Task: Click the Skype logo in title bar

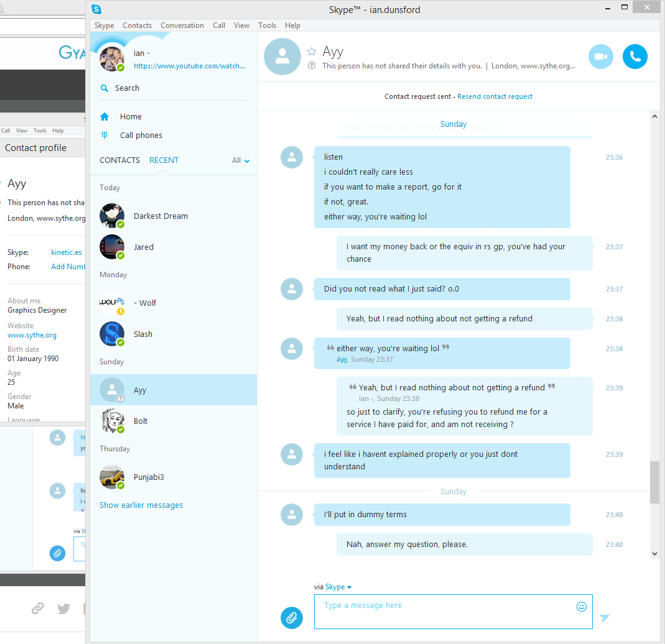Action: 96,9
